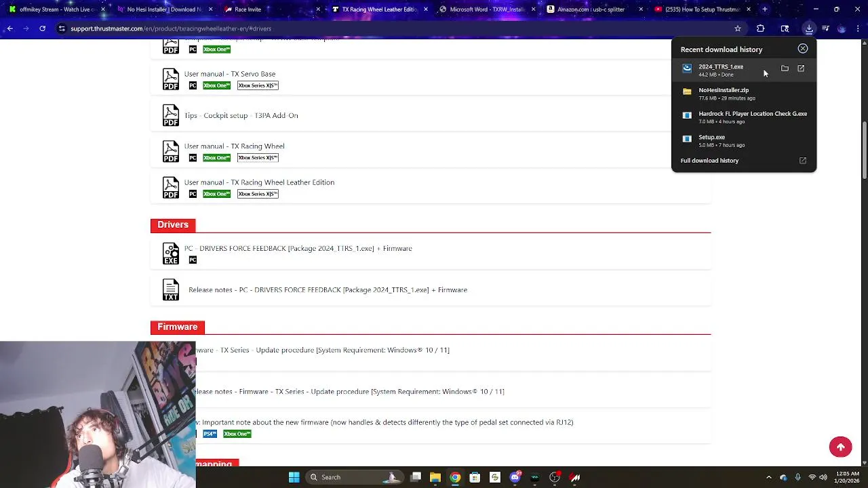The width and height of the screenshot is (868, 488).
Task: Click the Drivers section header
Action: tap(173, 224)
